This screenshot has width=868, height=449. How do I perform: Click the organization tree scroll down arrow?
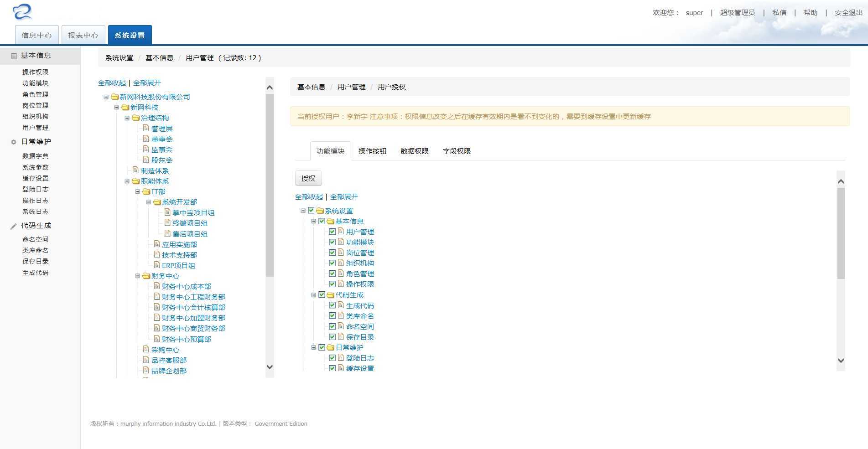point(270,367)
